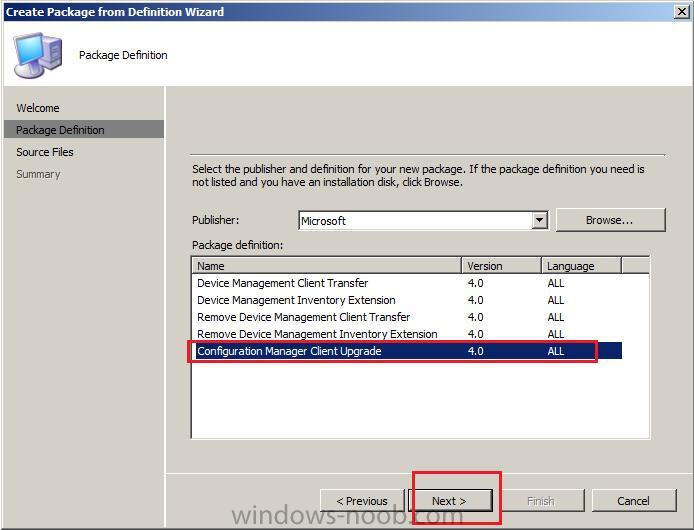Select the Welcome step in sidebar
Image resolution: width=694 pixels, height=530 pixels.
click(x=38, y=108)
